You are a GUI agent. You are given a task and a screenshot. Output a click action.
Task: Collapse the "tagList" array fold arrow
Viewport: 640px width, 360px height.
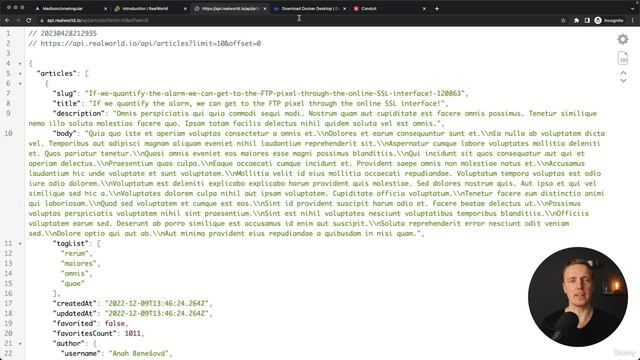(x=20, y=244)
